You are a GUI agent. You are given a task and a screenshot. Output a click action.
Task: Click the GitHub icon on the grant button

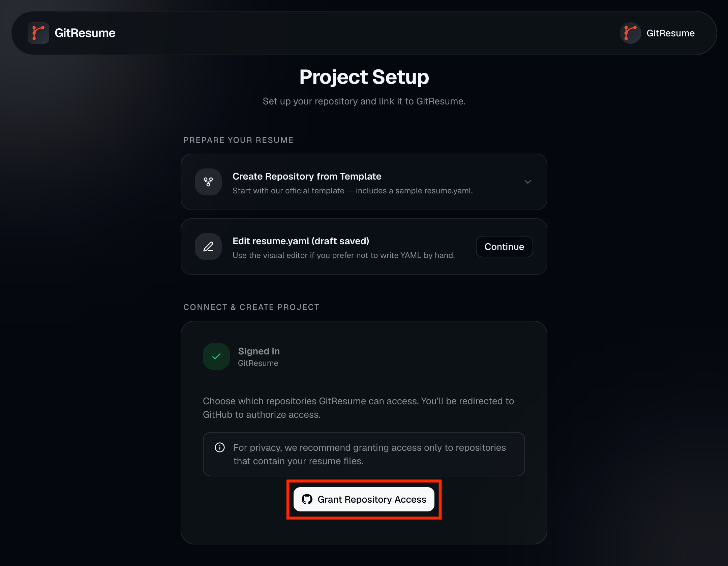point(307,499)
